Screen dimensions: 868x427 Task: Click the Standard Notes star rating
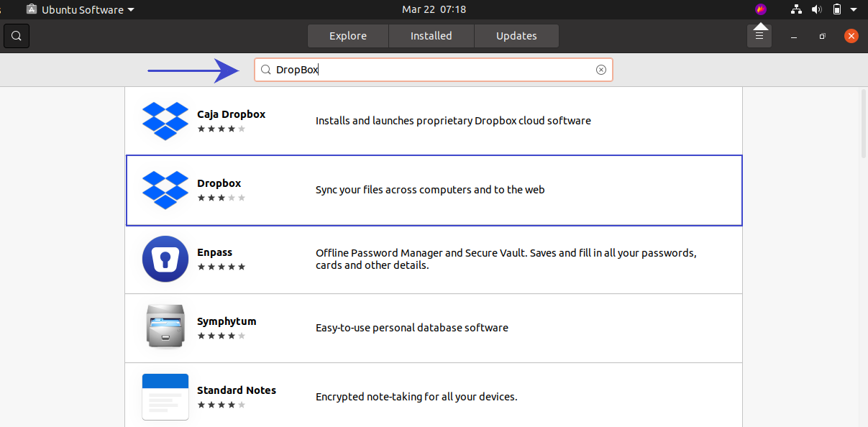point(221,405)
